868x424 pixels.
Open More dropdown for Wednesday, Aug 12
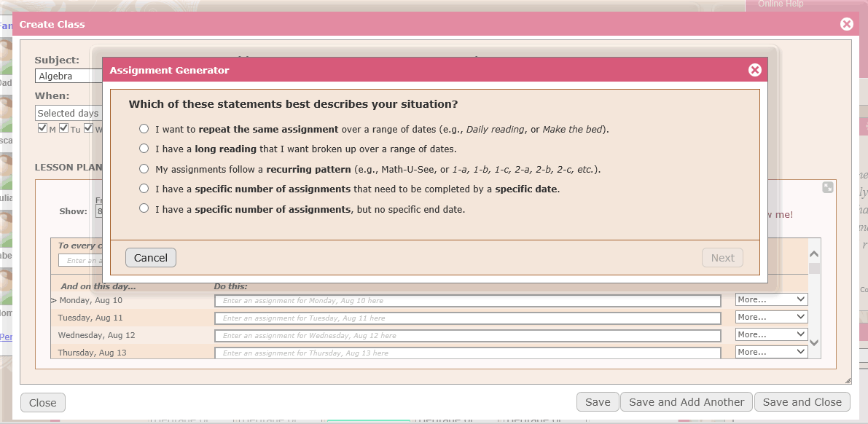pos(771,334)
